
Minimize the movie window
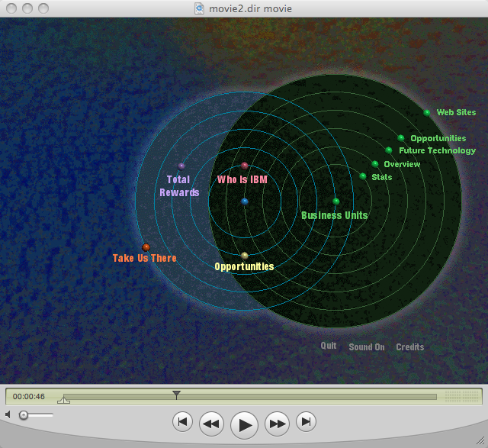pos(27,8)
